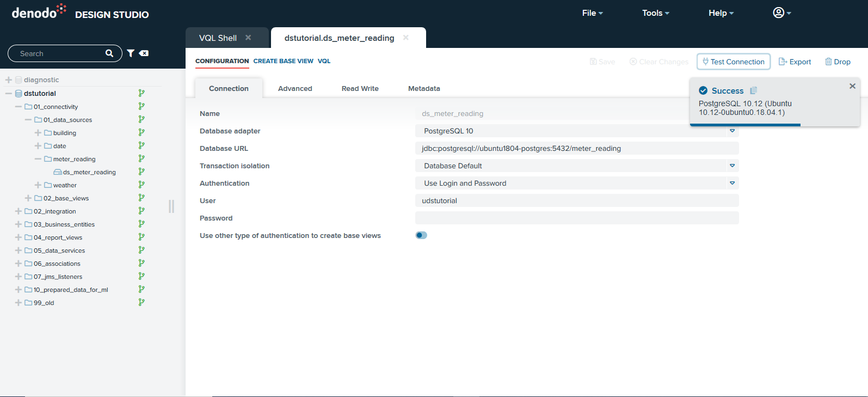Switch to the VQL Shell tab

tap(218, 38)
